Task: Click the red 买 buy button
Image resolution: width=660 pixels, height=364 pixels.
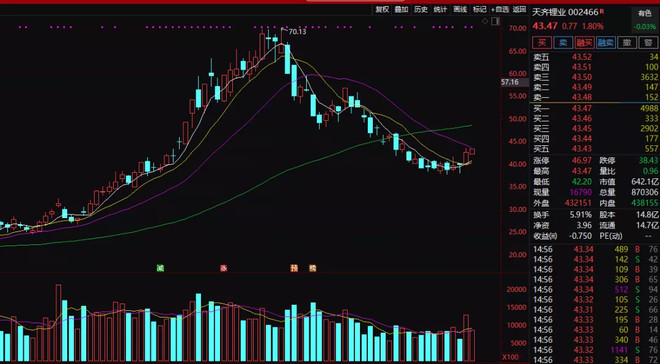Action: (x=542, y=42)
